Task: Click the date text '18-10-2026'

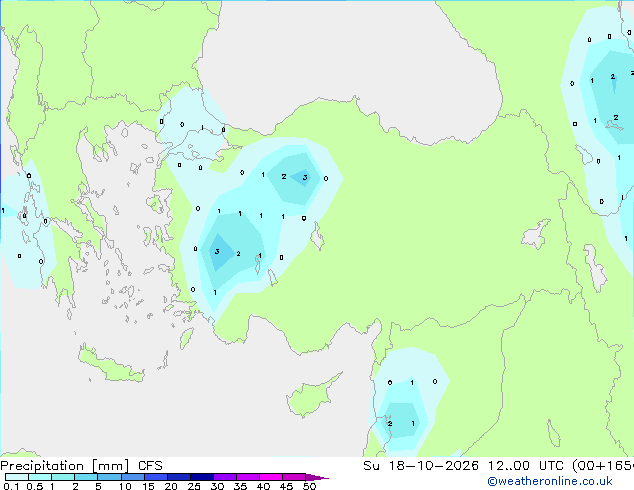Action: click(x=433, y=466)
